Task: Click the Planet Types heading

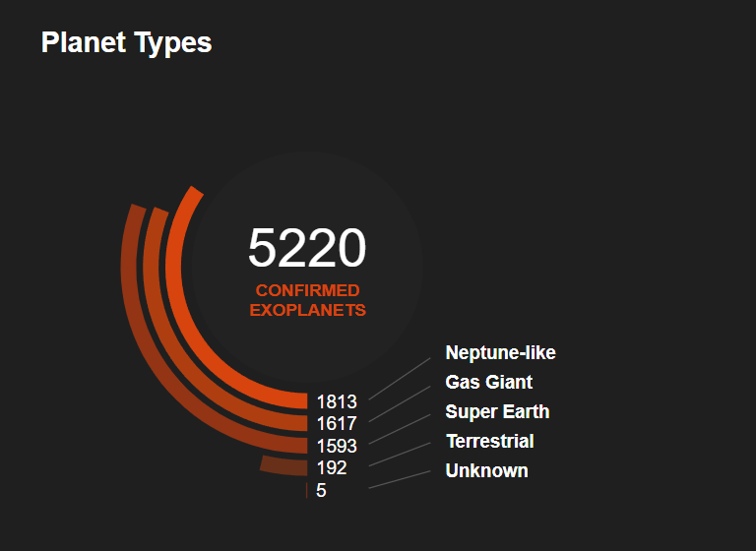Action: [x=126, y=42]
